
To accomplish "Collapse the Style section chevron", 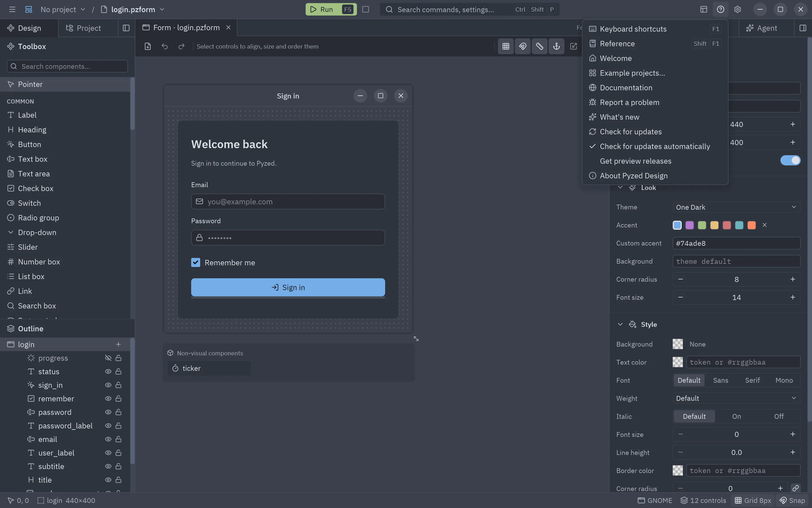I will click(620, 325).
